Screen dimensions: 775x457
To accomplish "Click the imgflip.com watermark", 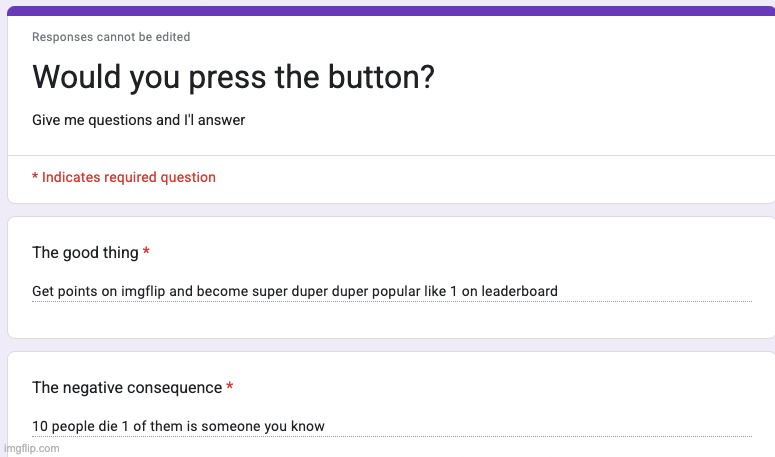I will click(x=32, y=449).
